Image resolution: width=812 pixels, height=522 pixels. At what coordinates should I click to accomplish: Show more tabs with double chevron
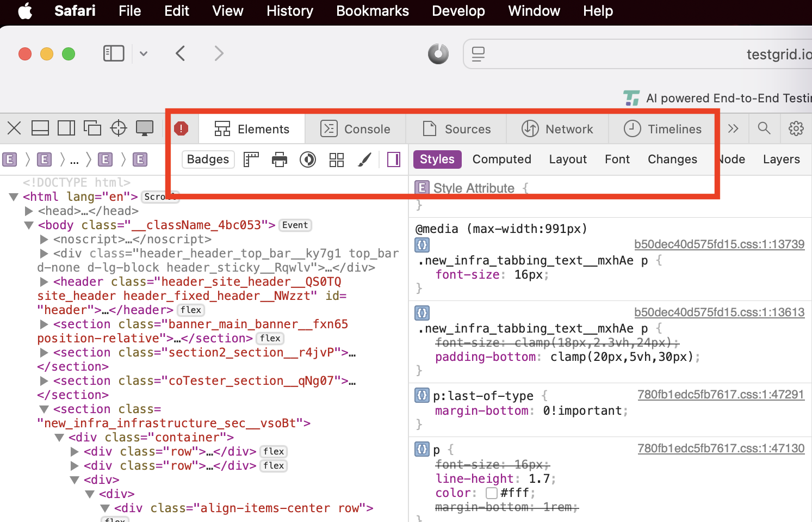coord(733,128)
